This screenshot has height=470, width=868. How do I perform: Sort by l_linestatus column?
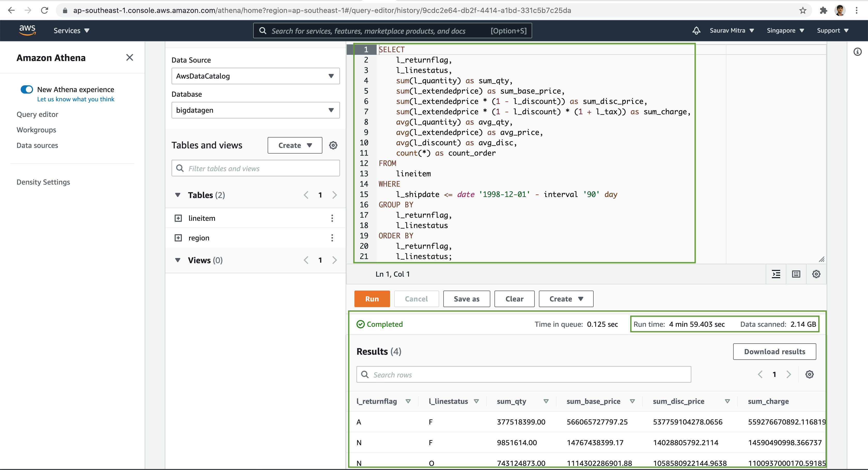(476, 401)
